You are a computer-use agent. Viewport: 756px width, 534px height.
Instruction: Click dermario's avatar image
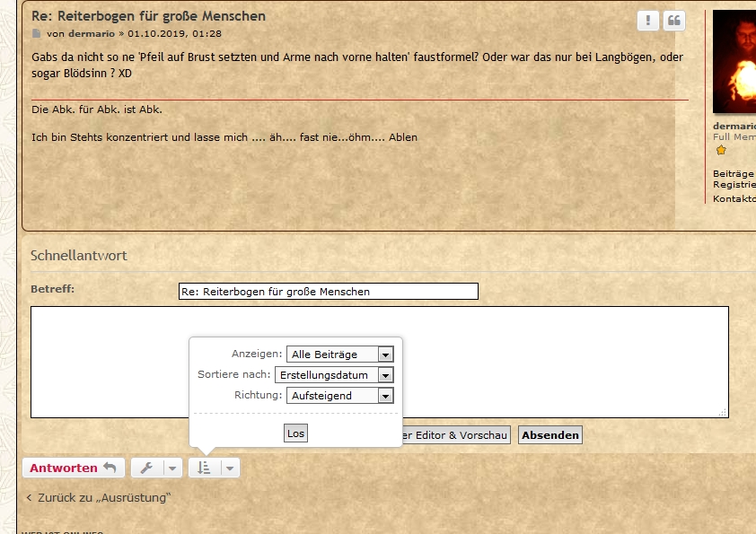pos(734,63)
